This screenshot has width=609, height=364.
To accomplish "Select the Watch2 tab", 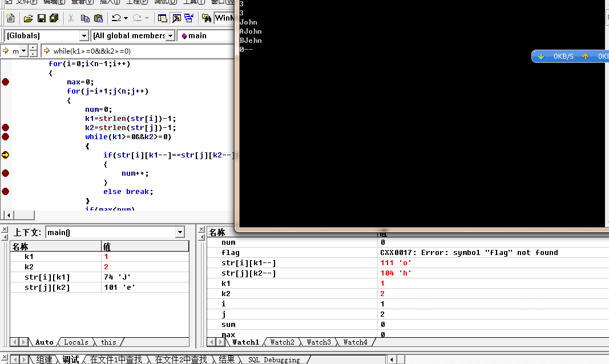I will click(x=283, y=342).
